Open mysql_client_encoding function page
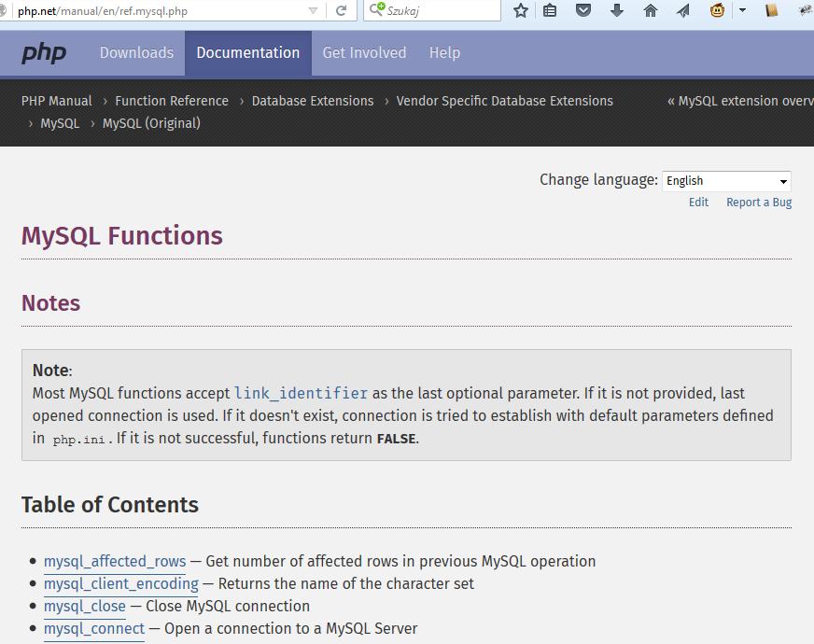 point(121,584)
